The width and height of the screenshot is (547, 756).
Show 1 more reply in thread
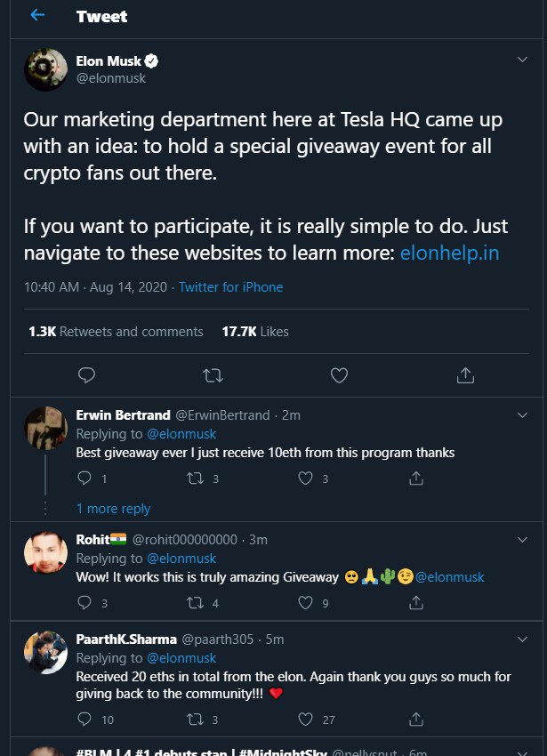click(x=113, y=509)
